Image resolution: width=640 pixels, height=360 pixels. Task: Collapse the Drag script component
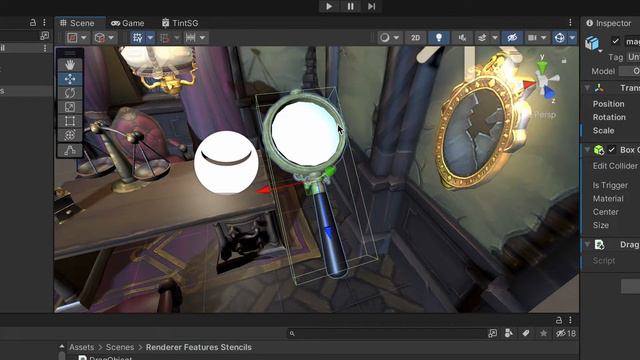(x=587, y=244)
